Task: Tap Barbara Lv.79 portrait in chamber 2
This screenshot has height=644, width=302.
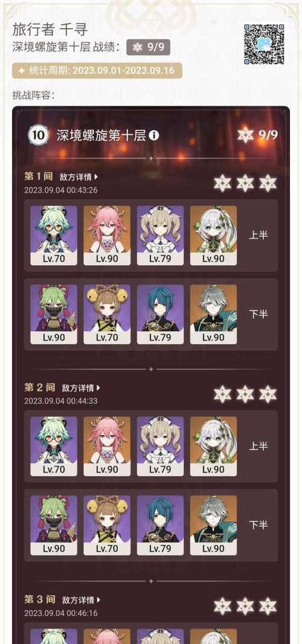Action: pos(160,446)
